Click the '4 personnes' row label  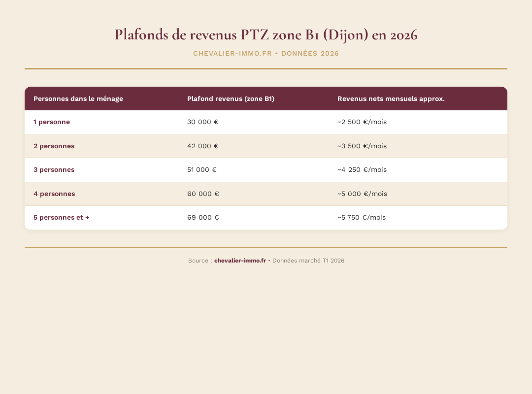pyautogui.click(x=54, y=194)
